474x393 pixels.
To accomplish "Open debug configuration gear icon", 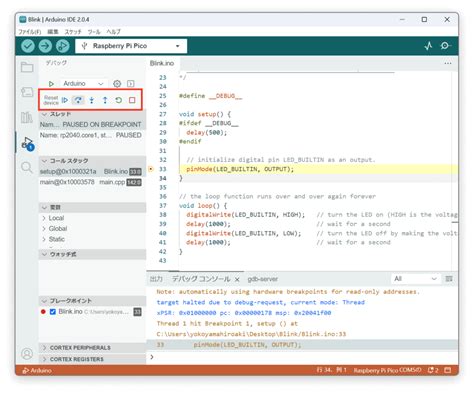I will tap(117, 84).
